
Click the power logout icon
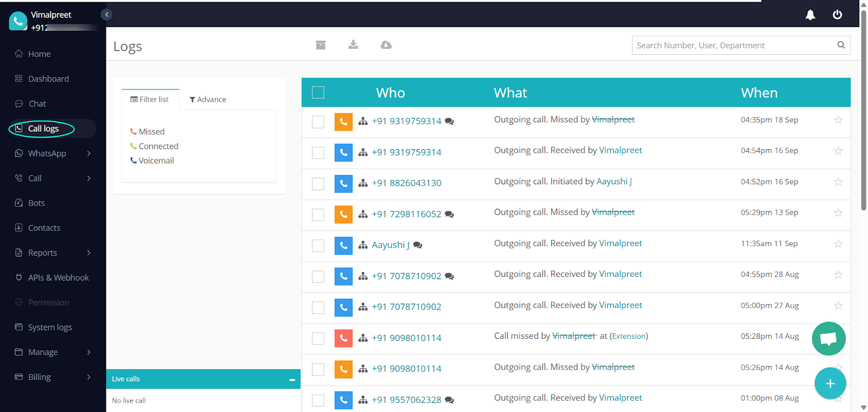pyautogui.click(x=837, y=15)
